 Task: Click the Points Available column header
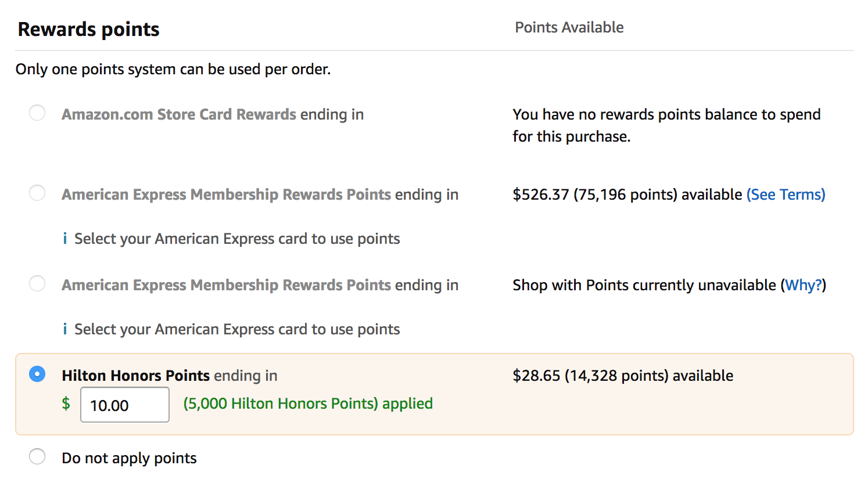click(569, 27)
